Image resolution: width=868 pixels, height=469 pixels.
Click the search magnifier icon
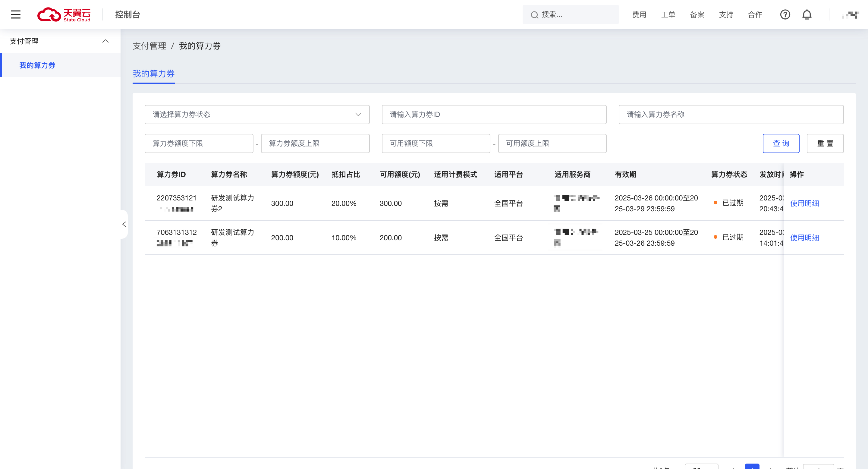534,15
